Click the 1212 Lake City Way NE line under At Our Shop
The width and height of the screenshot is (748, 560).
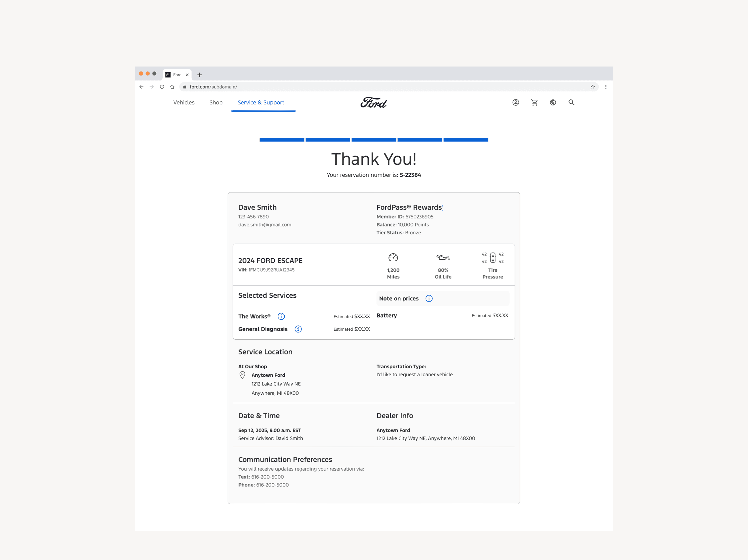(276, 384)
